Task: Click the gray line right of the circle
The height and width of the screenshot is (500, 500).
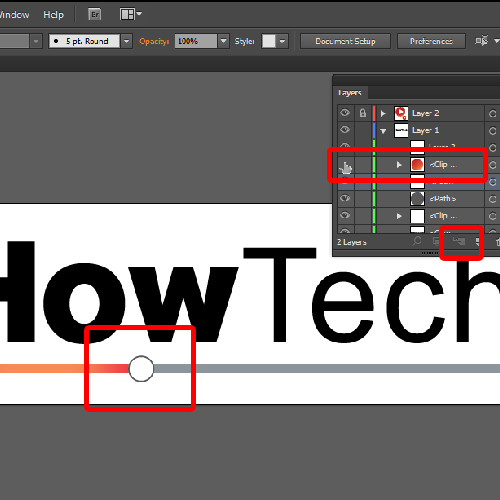Action: (327, 368)
